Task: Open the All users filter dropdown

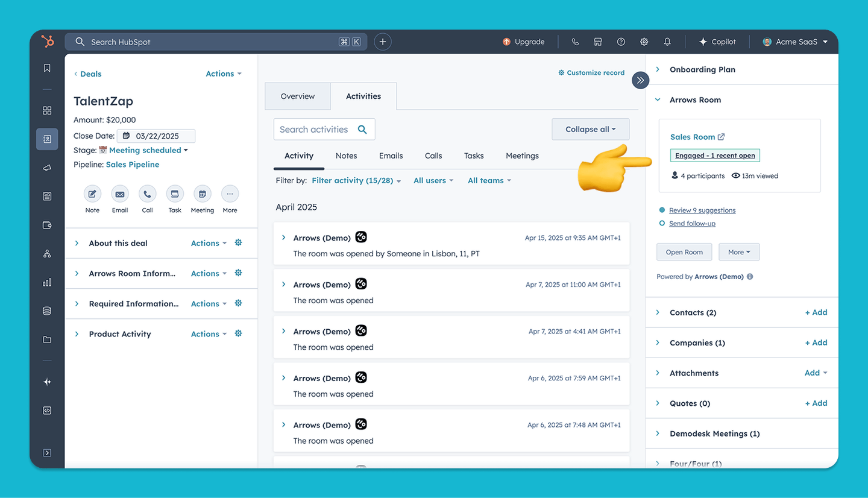Action: tap(433, 180)
